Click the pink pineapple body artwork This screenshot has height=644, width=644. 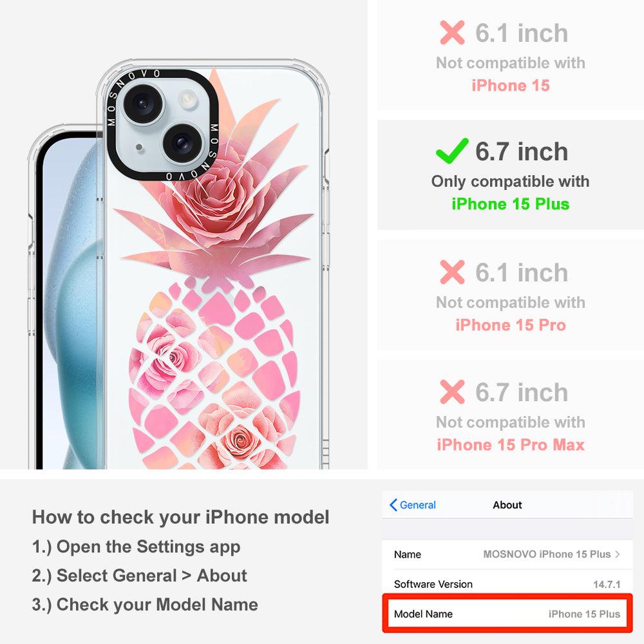coord(214,374)
